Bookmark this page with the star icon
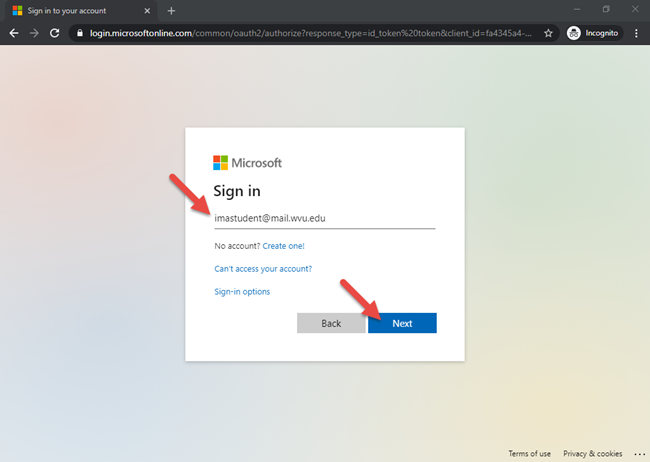 548,33
